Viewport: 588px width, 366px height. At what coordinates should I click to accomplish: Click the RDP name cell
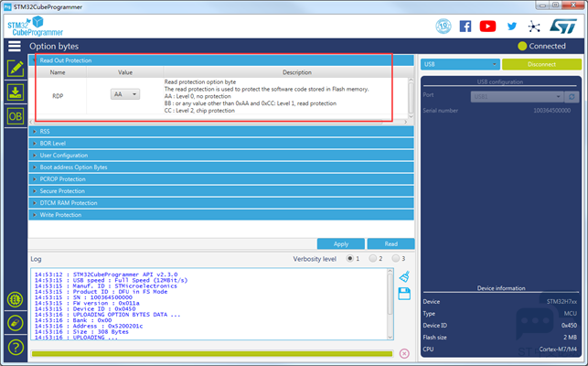click(x=58, y=96)
